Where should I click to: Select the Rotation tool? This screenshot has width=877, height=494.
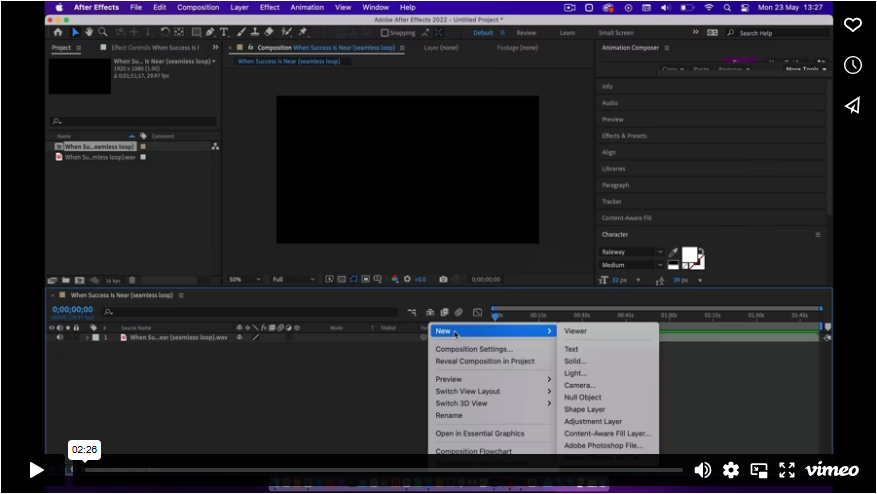pyautogui.click(x=164, y=32)
